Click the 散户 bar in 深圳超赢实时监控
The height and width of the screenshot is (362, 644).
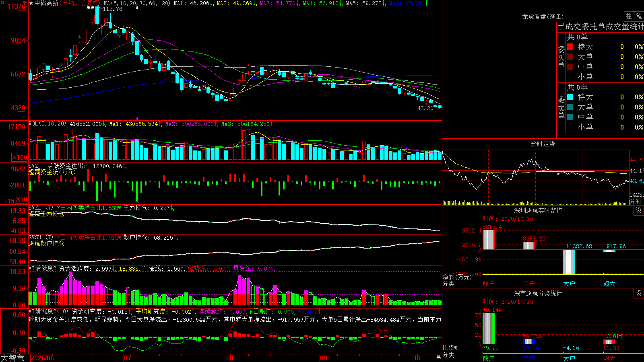click(488, 240)
